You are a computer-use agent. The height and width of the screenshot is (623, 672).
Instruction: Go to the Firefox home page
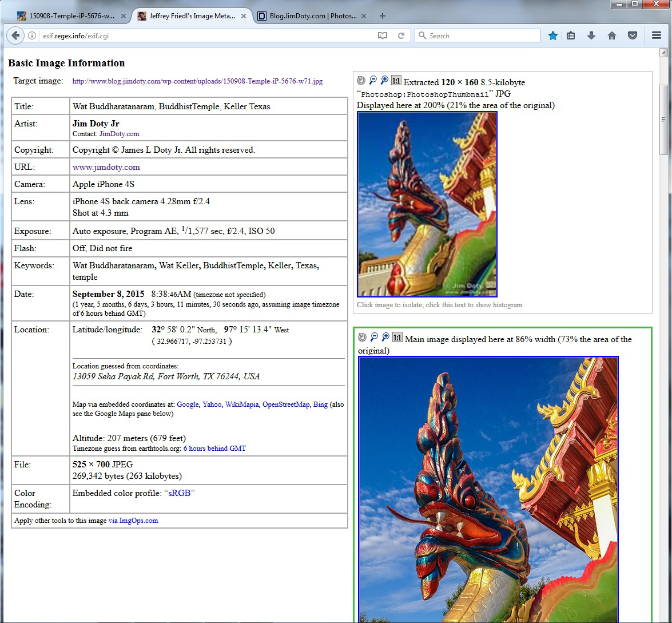click(611, 35)
